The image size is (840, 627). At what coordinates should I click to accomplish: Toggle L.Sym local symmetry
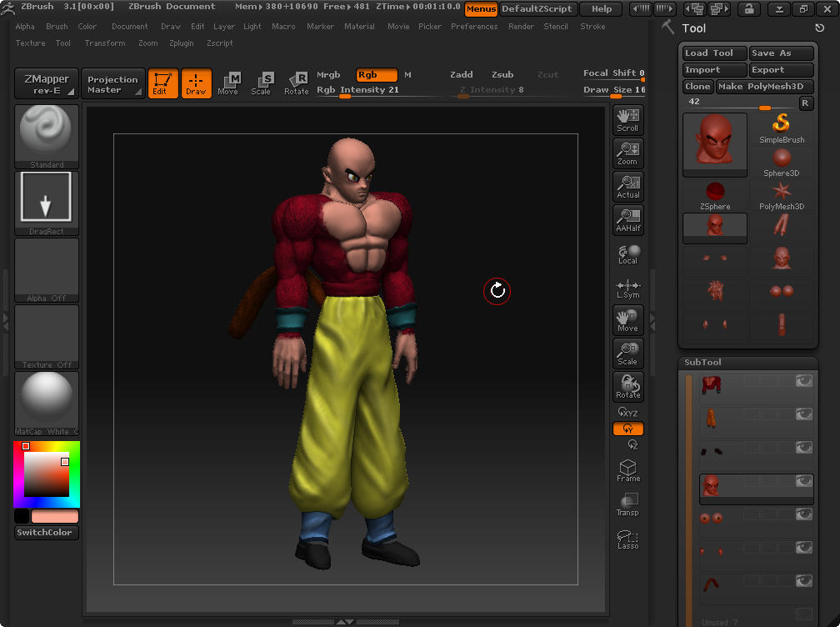point(627,289)
